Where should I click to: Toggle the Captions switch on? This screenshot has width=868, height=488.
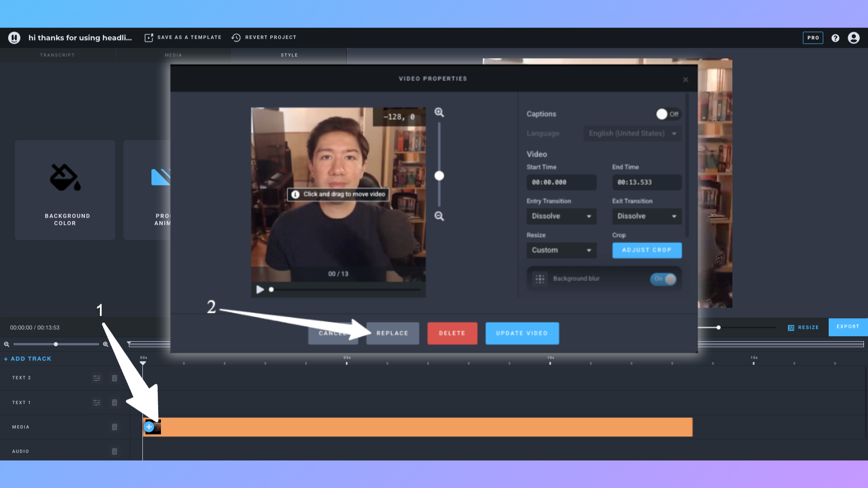coord(668,114)
